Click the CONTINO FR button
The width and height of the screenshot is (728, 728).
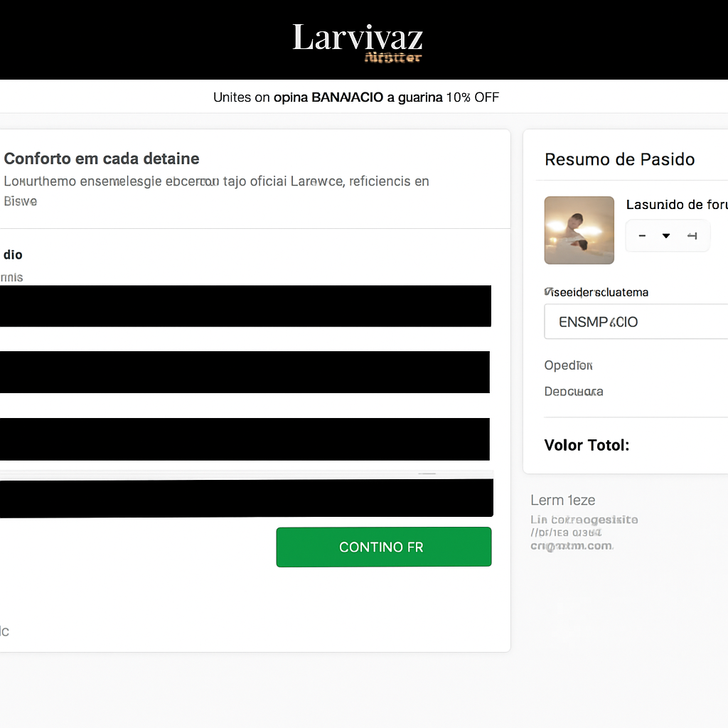coord(383,547)
